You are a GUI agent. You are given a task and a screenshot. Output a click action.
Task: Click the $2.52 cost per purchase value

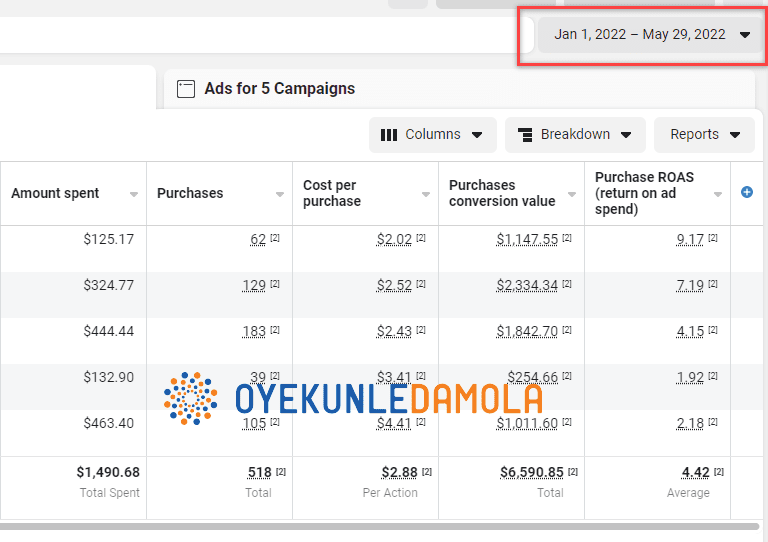click(394, 285)
